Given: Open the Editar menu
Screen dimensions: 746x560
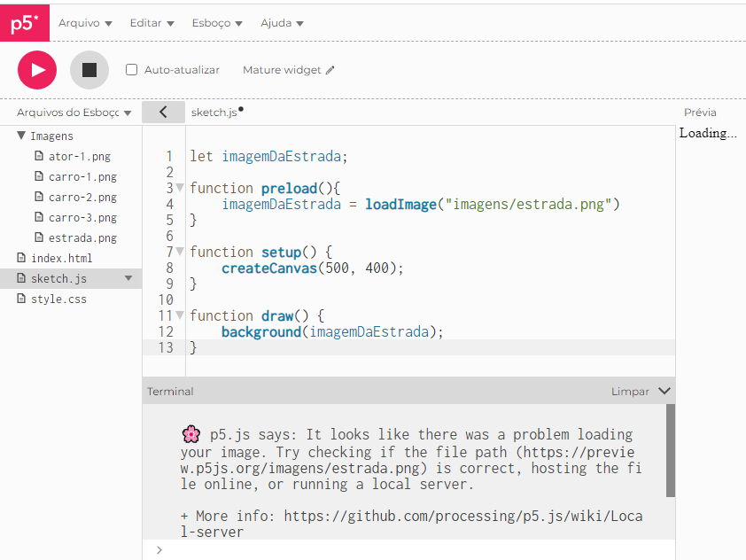Looking at the screenshot, I should (x=152, y=23).
